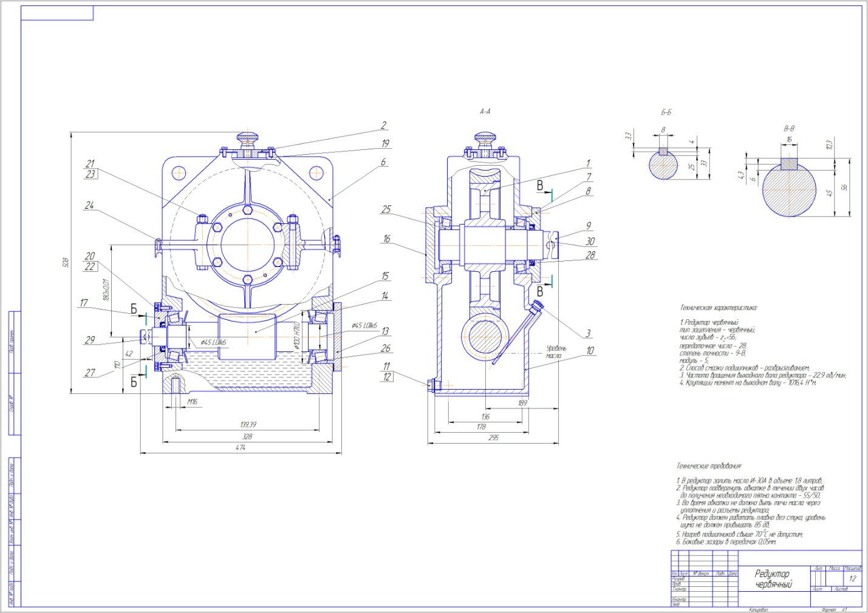
Task: Click part callout number '30'
Action: (x=590, y=241)
